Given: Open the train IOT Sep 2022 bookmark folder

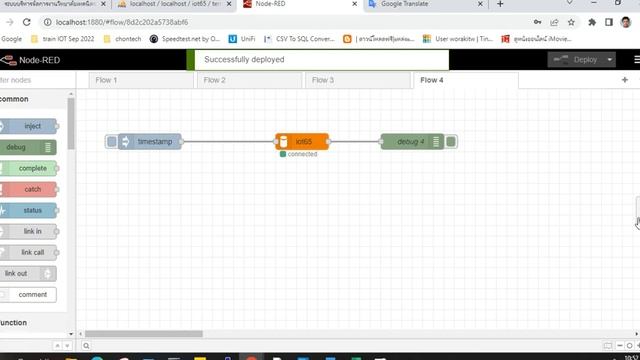Looking at the screenshot, I should [63, 39].
